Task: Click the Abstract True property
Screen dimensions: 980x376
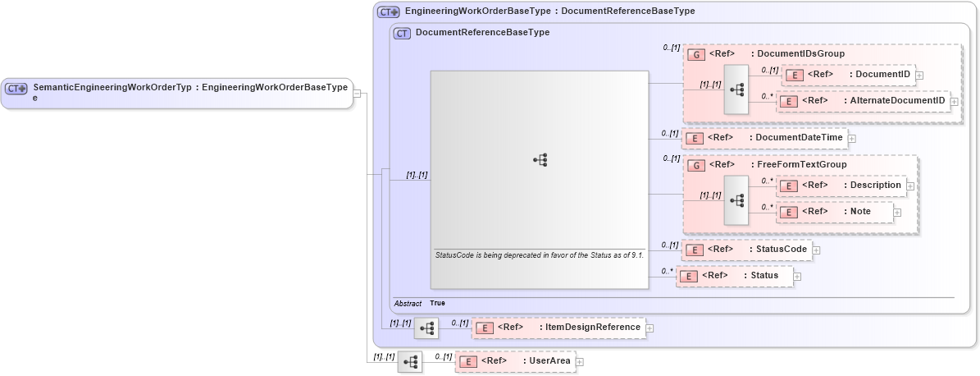Action: click(419, 303)
